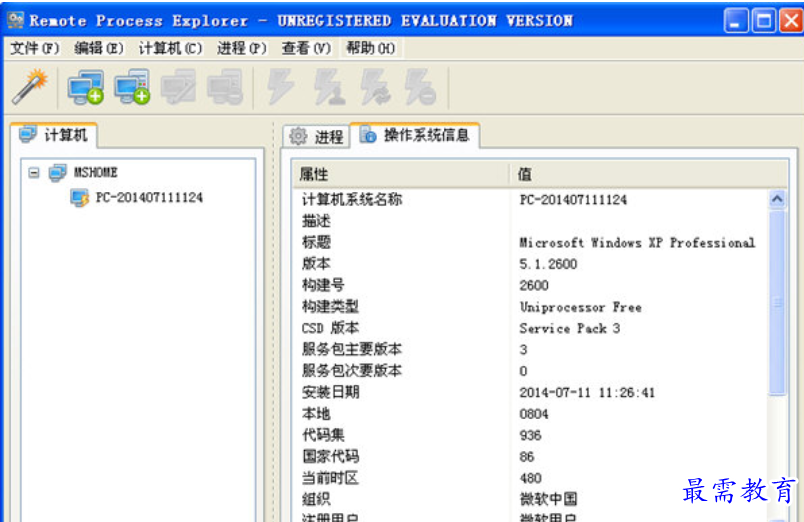The height and width of the screenshot is (522, 804).
Task: Click the add computer with server icon
Action: pyautogui.click(x=132, y=87)
